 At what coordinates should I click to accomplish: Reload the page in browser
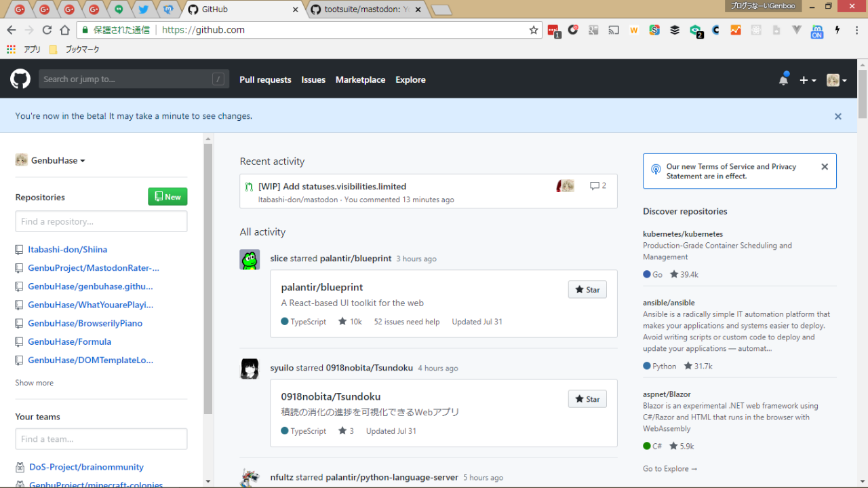47,30
